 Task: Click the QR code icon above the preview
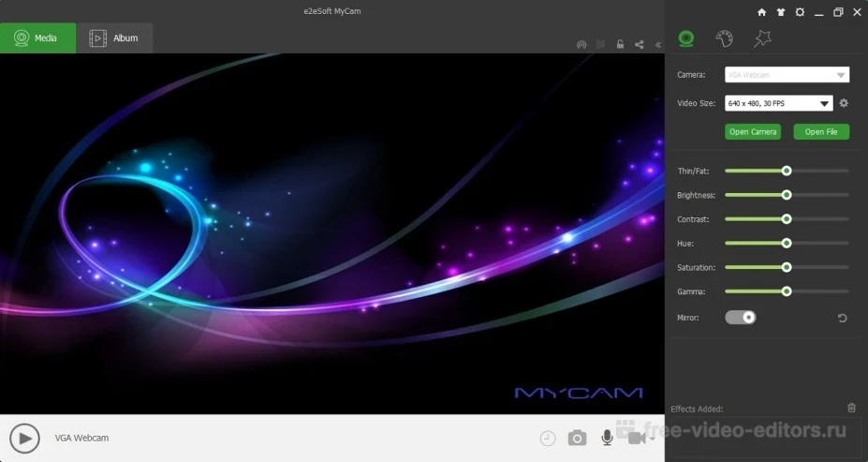pyautogui.click(x=600, y=44)
